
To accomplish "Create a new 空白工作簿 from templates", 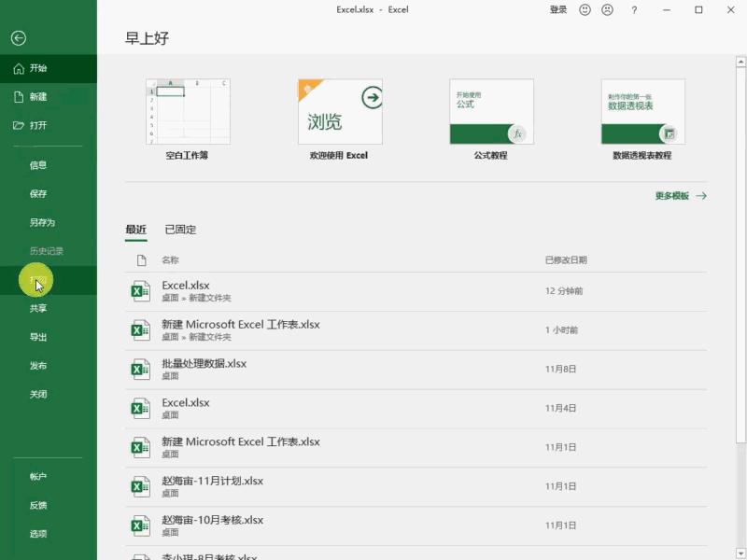I will point(185,112).
